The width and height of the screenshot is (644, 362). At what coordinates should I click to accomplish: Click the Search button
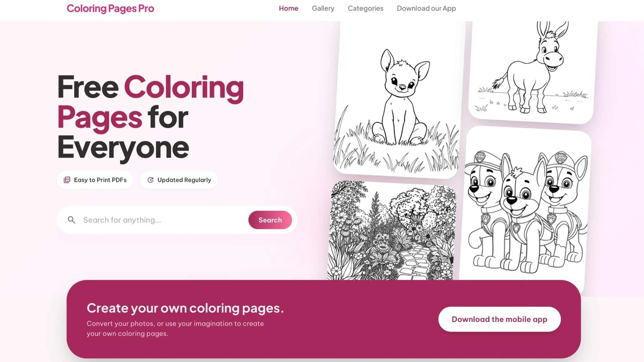270,220
